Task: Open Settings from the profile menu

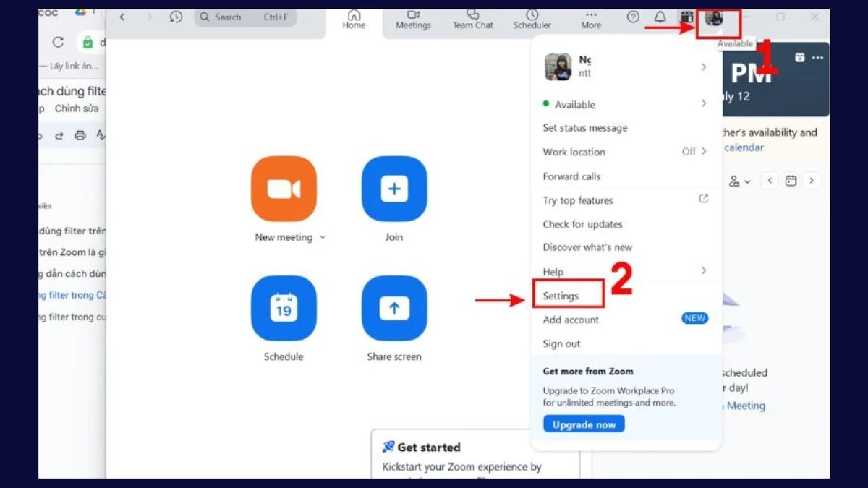Action: click(x=561, y=296)
